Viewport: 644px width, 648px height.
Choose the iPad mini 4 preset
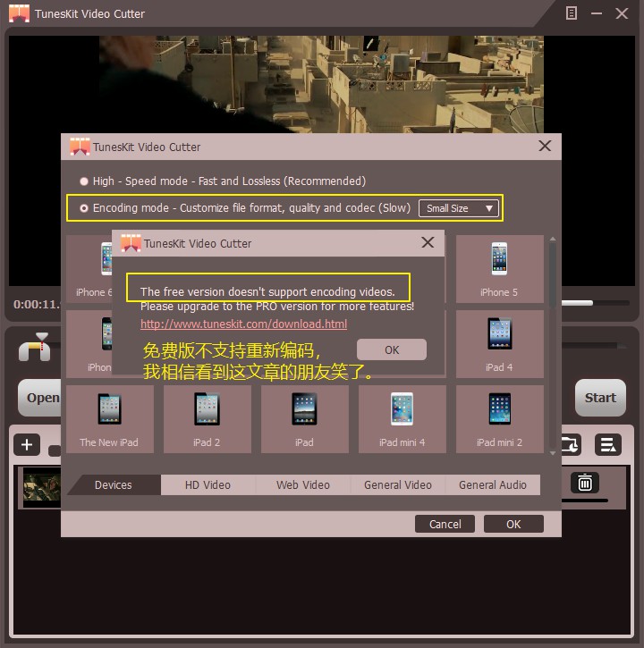point(402,419)
